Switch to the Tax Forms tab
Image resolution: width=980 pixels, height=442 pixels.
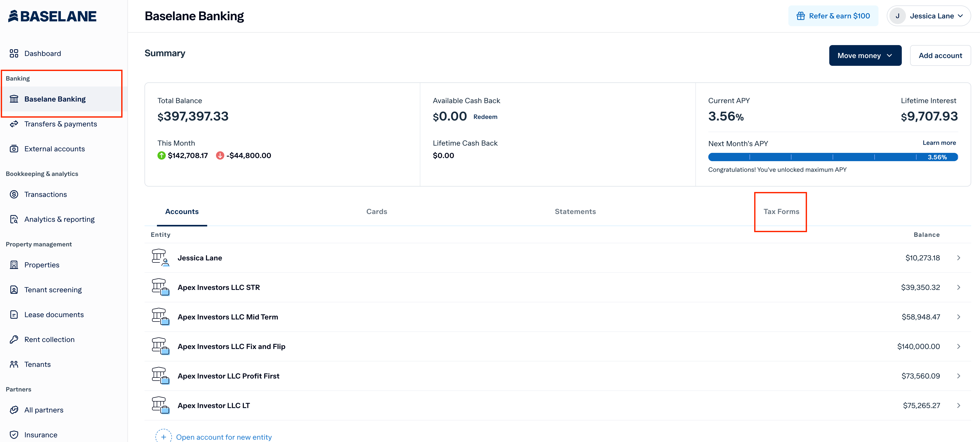tap(781, 212)
